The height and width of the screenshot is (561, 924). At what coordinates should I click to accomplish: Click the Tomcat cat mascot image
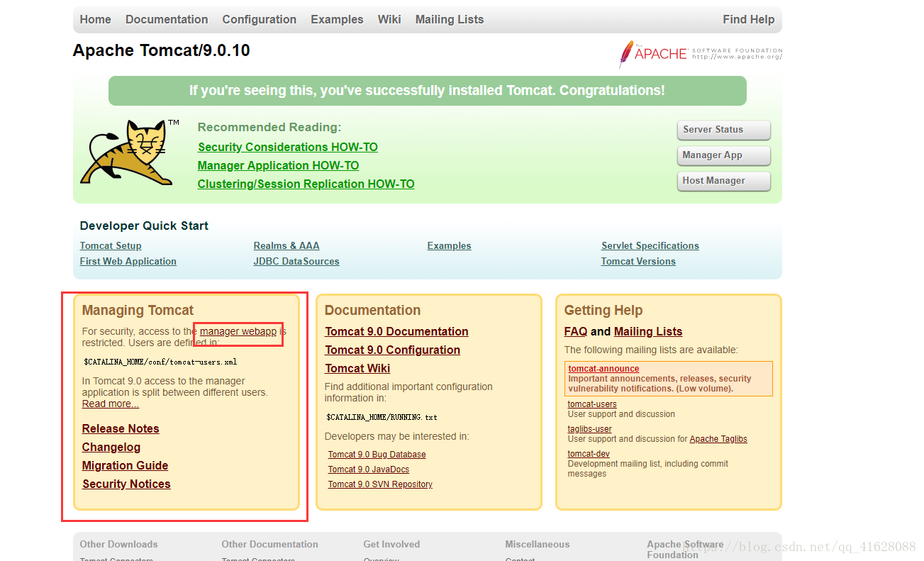(x=130, y=152)
